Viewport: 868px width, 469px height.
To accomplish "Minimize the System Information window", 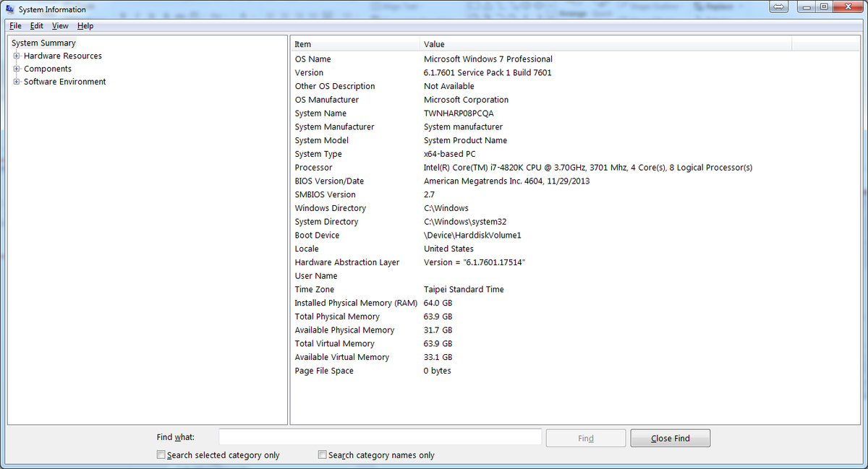I will pyautogui.click(x=806, y=7).
